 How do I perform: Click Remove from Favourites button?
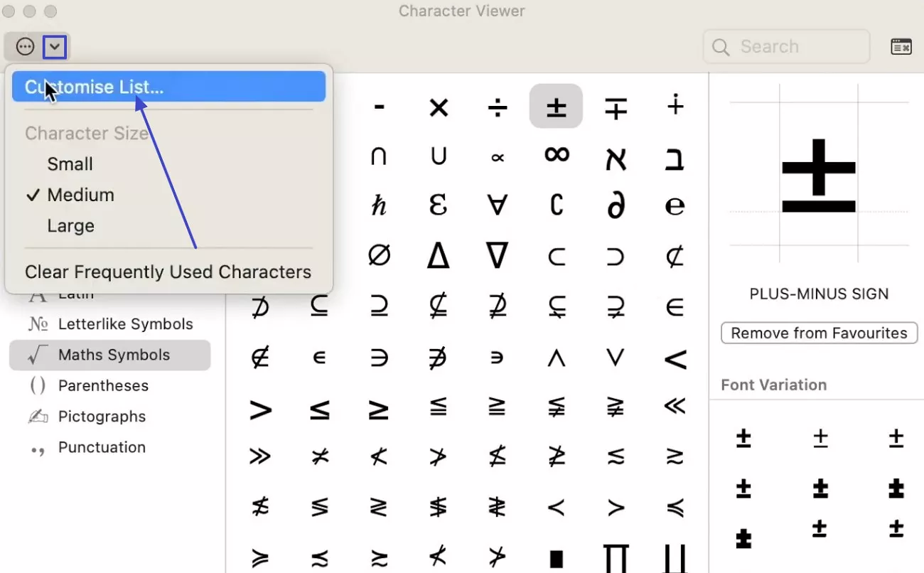[x=818, y=333]
